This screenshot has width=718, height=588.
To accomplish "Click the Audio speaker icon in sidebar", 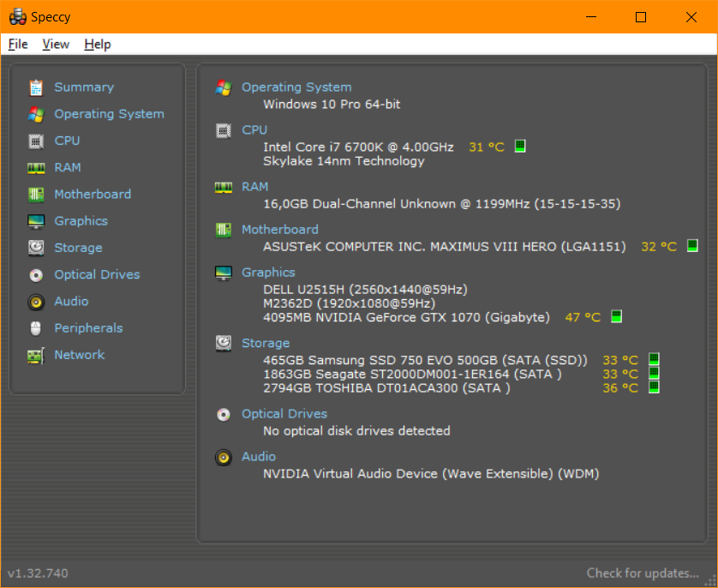I will (x=36, y=302).
